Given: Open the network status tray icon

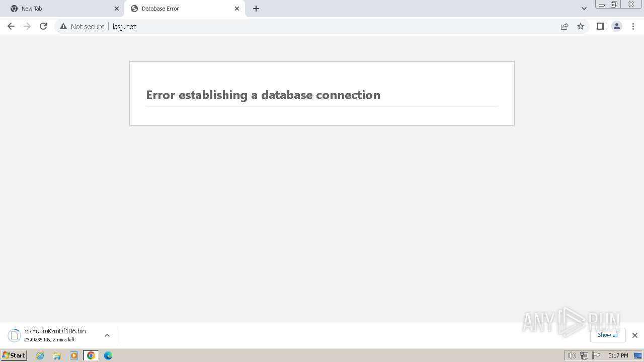Looking at the screenshot, I should pos(584,355).
